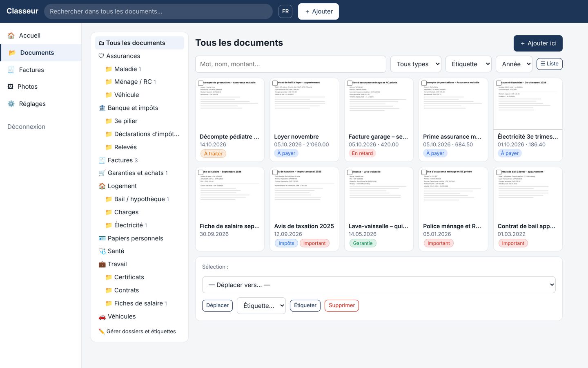This screenshot has width=588, height=368.
Task: Click the Travail briefcase icon
Action: (102, 264)
